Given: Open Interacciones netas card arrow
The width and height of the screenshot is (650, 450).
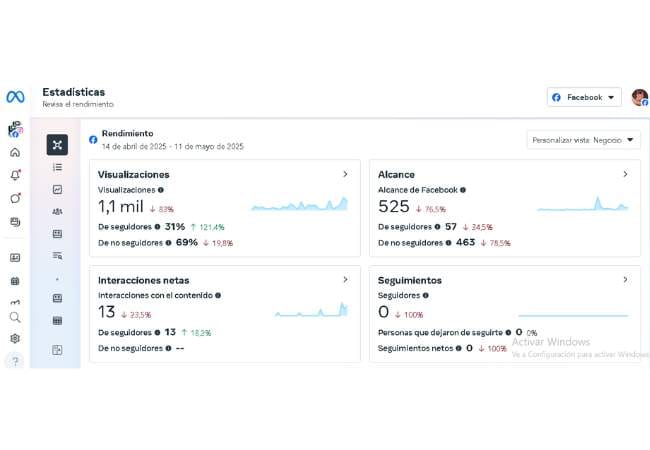Looking at the screenshot, I should point(345,280).
